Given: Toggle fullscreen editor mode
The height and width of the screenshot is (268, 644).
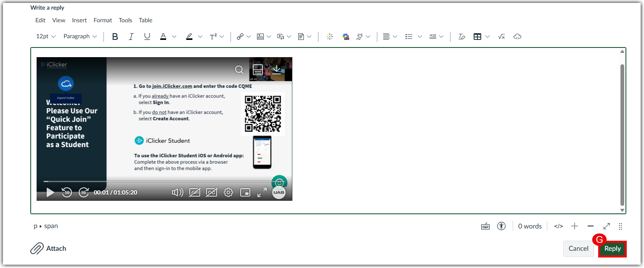Looking at the screenshot, I should click(x=607, y=226).
